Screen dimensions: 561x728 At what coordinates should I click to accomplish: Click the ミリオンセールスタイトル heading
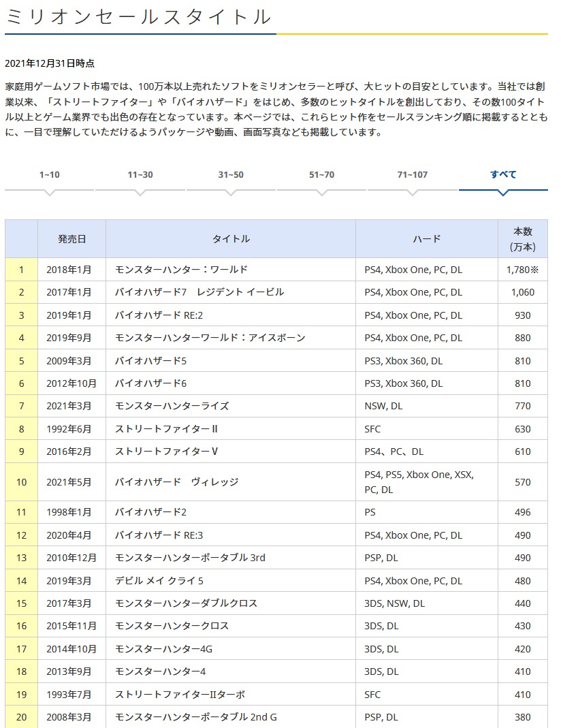[x=138, y=17]
